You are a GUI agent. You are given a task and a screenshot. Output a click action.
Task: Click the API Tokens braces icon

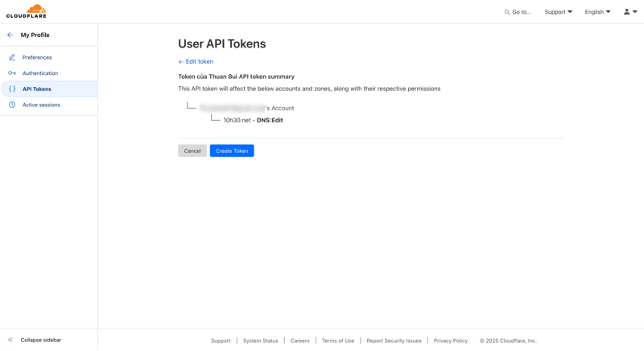coord(12,89)
